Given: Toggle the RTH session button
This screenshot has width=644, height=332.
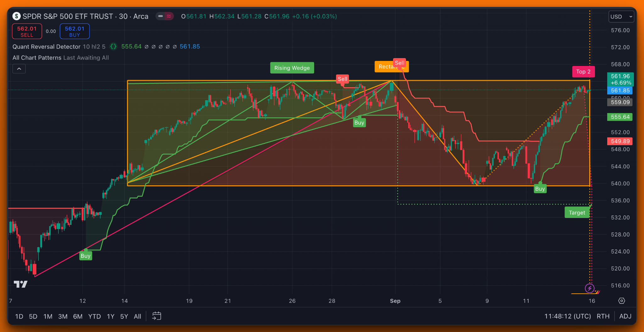Looking at the screenshot, I should pos(603,316).
